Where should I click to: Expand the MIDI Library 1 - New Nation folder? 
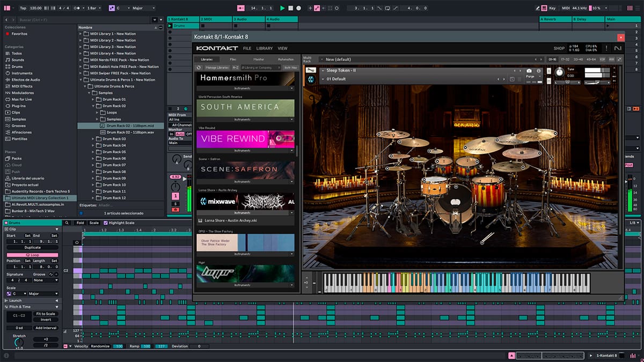80,34
